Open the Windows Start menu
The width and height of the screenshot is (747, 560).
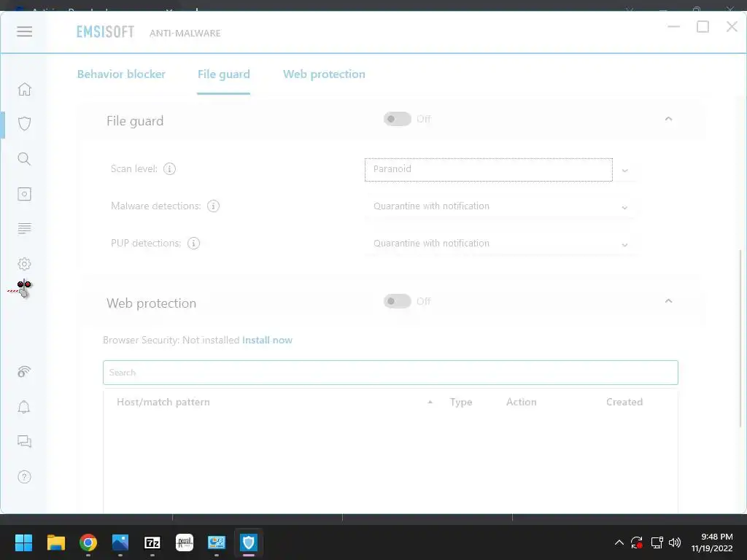23,542
